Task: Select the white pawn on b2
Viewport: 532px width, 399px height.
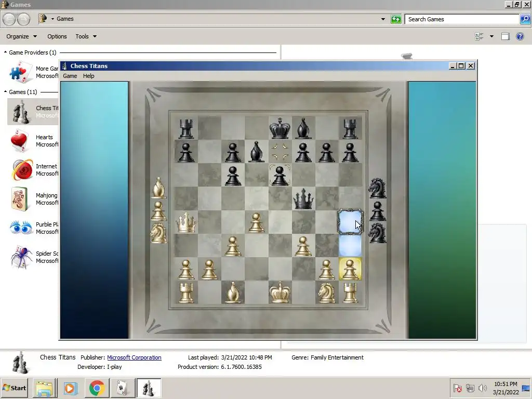Action: (209, 270)
